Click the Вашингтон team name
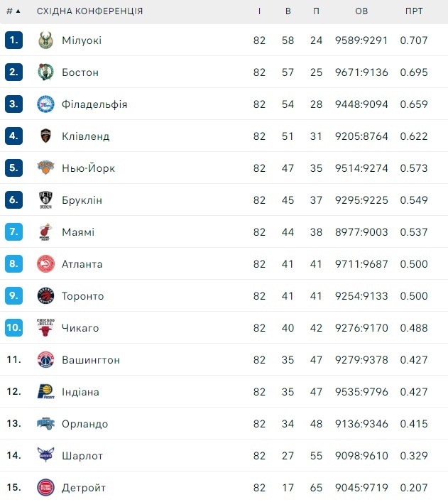448x502 pixels. 90,360
